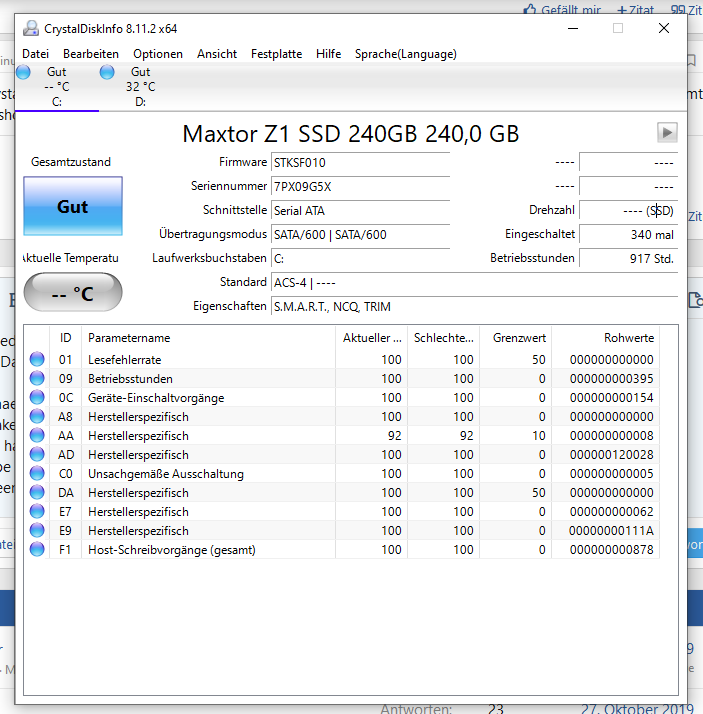Open the Festplatte menu

pyautogui.click(x=276, y=54)
